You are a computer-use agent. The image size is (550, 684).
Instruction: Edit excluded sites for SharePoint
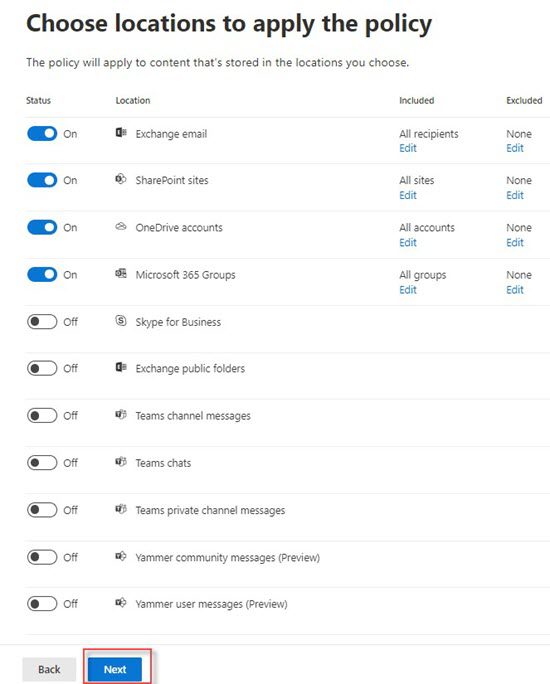click(515, 195)
